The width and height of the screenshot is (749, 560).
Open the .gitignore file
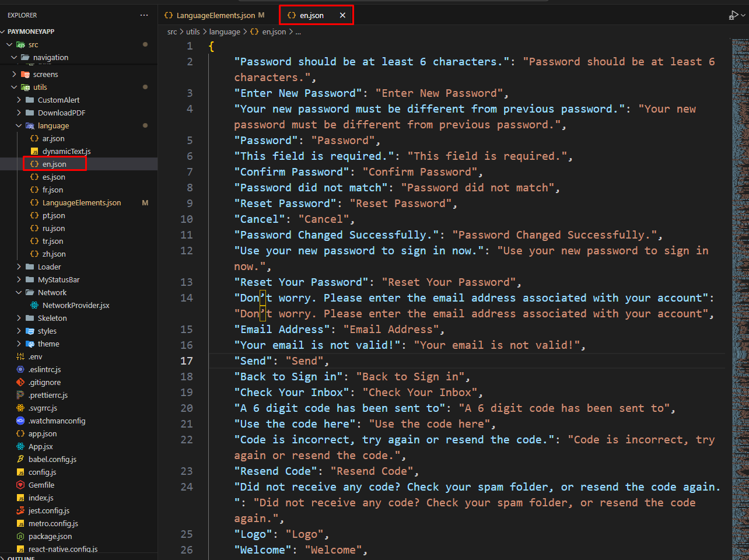click(x=44, y=382)
